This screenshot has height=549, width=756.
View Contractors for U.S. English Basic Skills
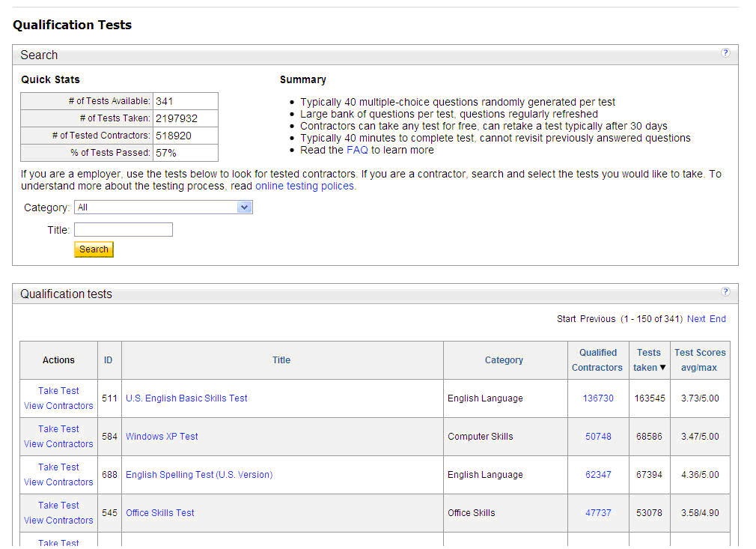pos(58,406)
